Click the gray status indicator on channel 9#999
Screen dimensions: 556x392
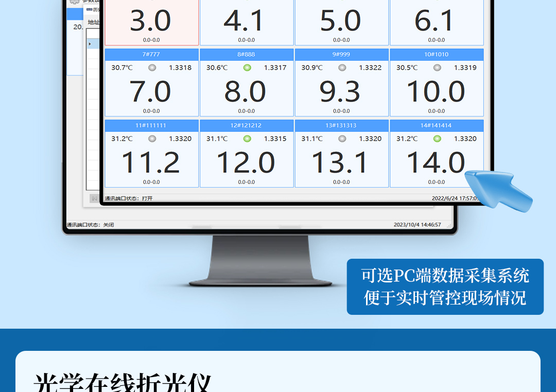click(342, 67)
